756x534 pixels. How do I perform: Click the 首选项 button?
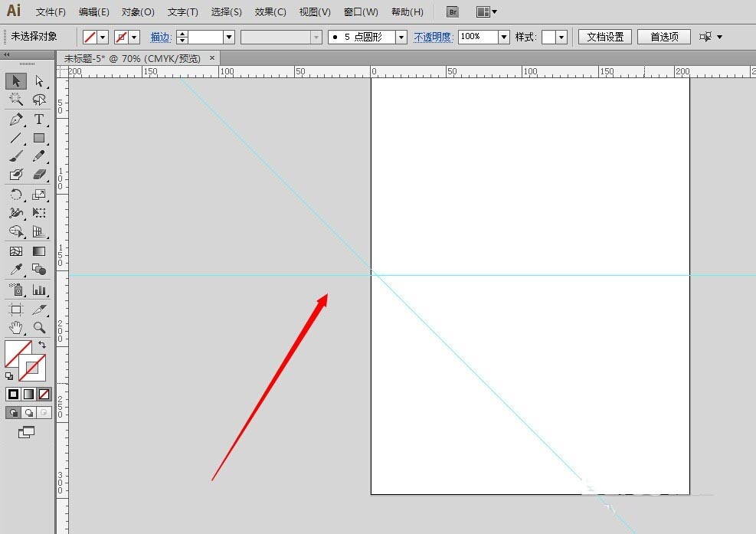point(664,37)
